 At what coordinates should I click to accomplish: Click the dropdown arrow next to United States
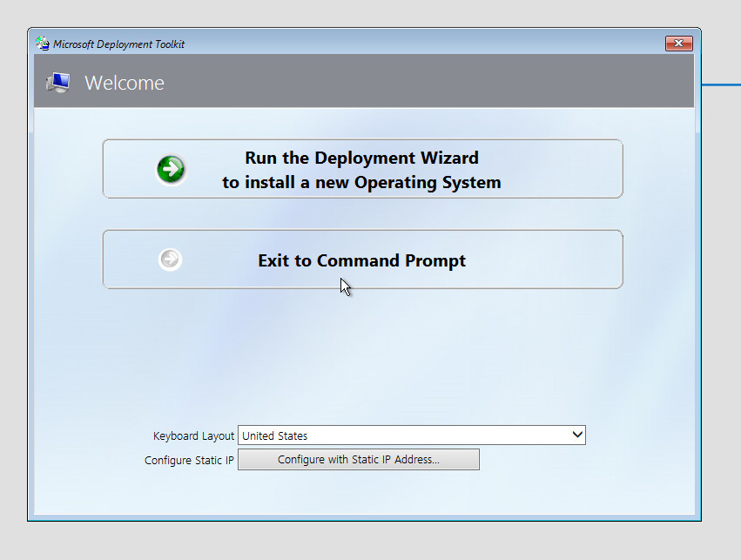point(576,435)
